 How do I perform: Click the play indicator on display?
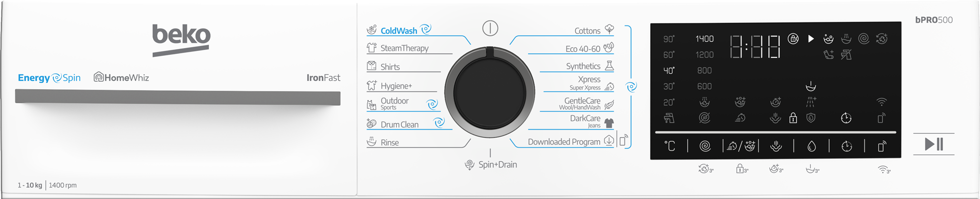(811, 39)
